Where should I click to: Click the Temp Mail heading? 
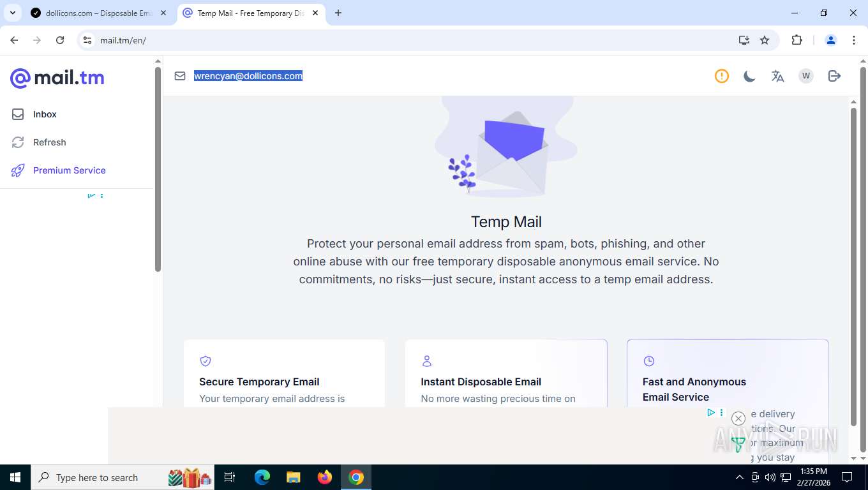click(506, 222)
